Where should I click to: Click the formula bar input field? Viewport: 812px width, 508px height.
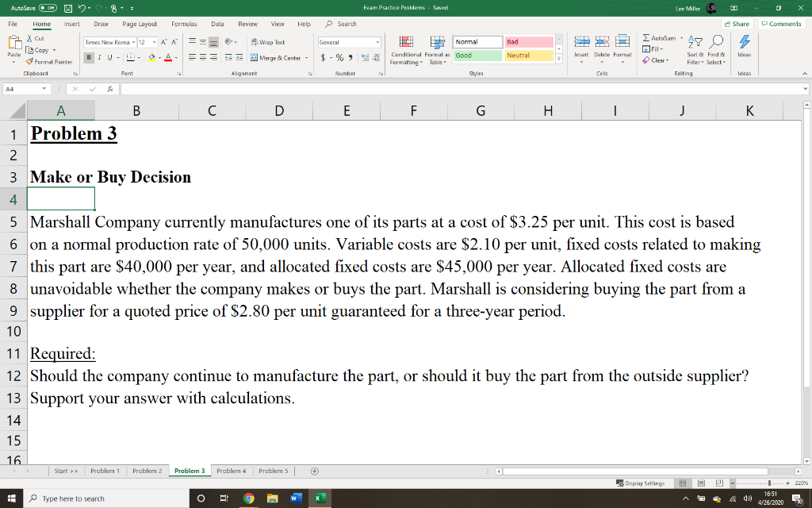pos(461,89)
